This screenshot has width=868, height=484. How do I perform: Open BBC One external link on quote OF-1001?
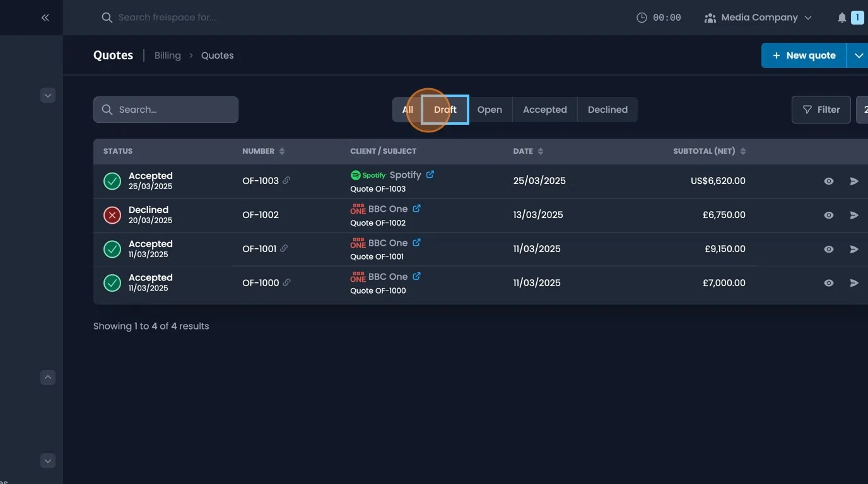[416, 243]
